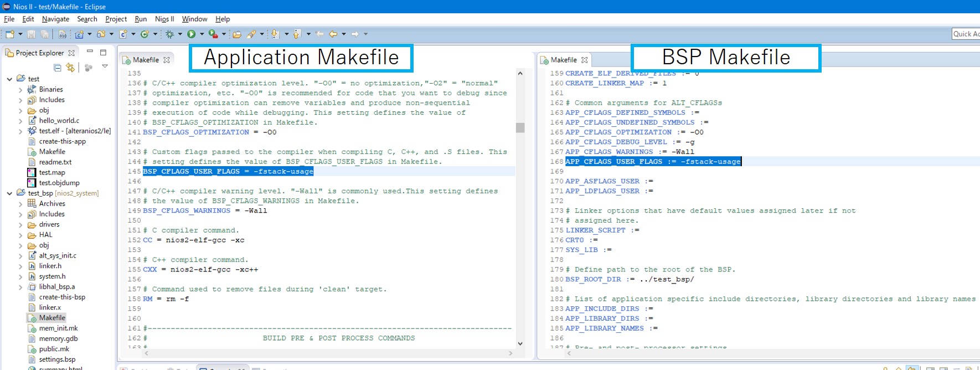Open the Nios II menu
This screenshot has height=370, width=980.
click(164, 19)
